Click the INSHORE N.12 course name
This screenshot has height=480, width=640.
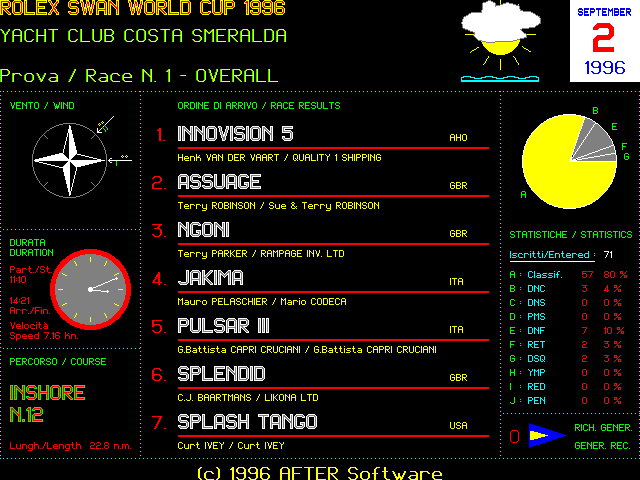point(47,404)
